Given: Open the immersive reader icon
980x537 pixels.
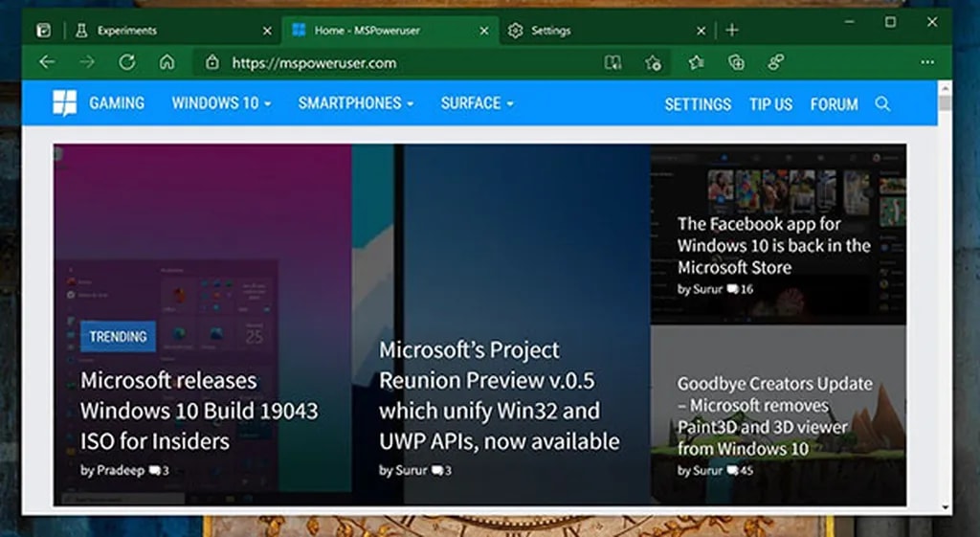Looking at the screenshot, I should (x=612, y=62).
